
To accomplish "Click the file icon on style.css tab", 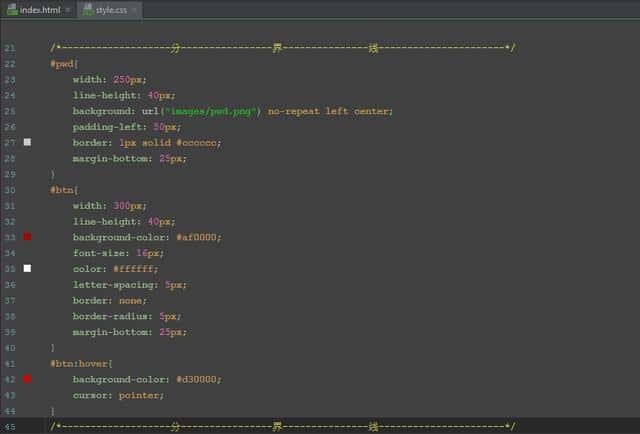I will pyautogui.click(x=88, y=10).
